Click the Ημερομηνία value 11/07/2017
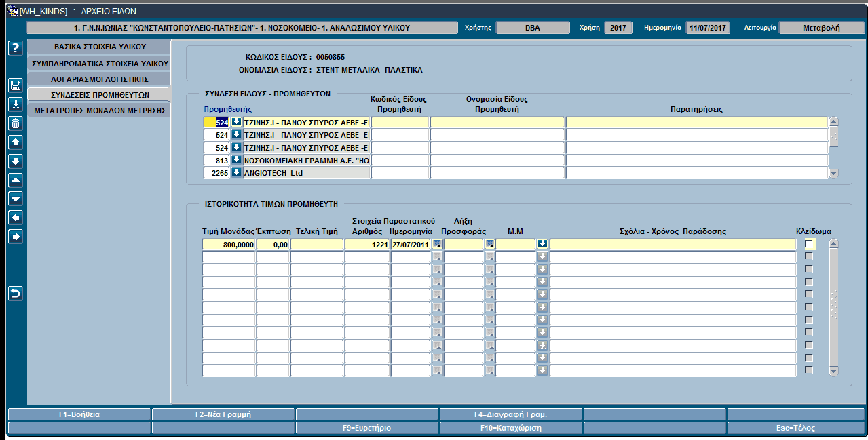The height and width of the screenshot is (440, 868). 709,28
